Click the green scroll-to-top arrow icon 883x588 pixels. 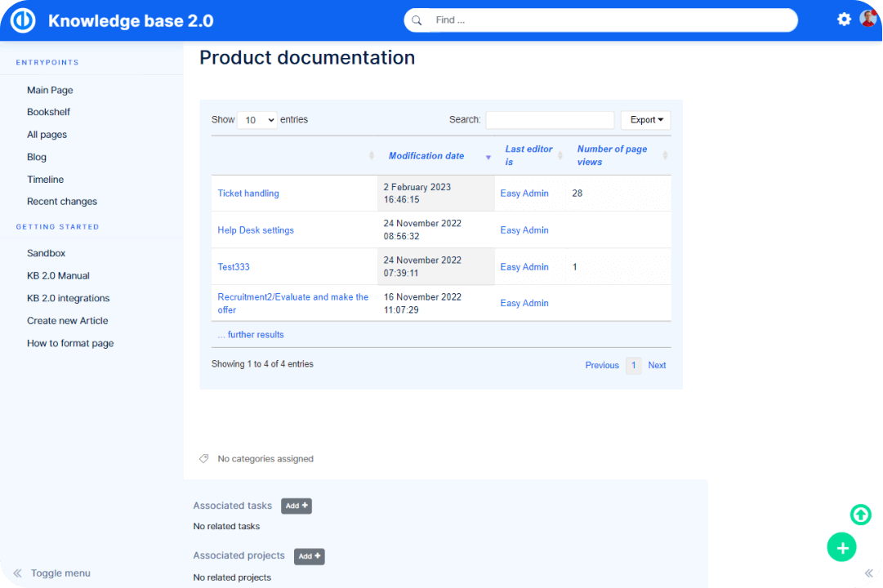coord(860,514)
